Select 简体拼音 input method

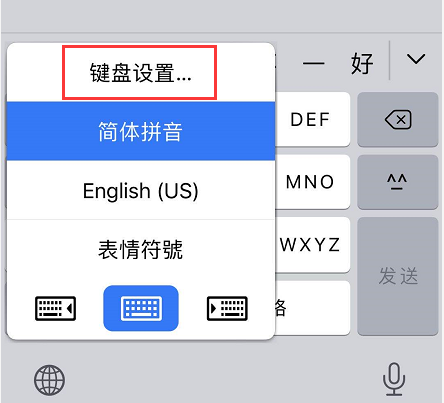click(x=141, y=131)
